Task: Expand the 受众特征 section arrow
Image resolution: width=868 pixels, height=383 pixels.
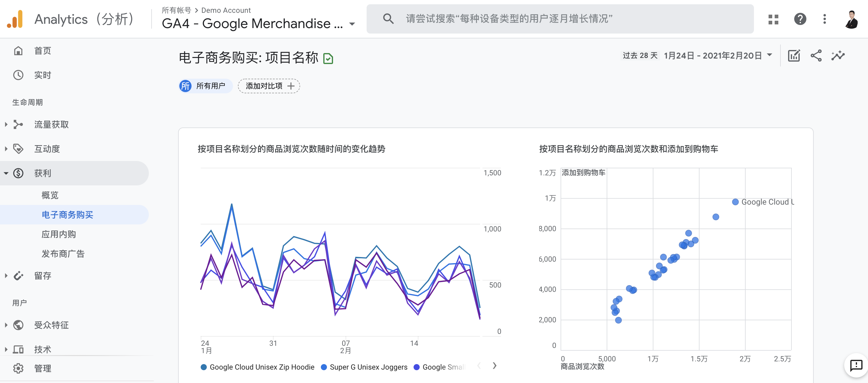Action: tap(6, 325)
